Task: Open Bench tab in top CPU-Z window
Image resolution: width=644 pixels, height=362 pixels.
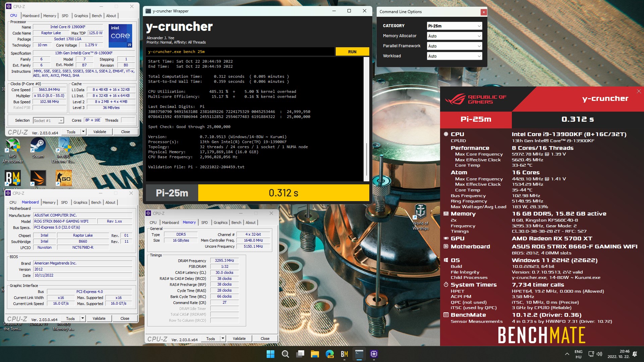Action: click(97, 16)
